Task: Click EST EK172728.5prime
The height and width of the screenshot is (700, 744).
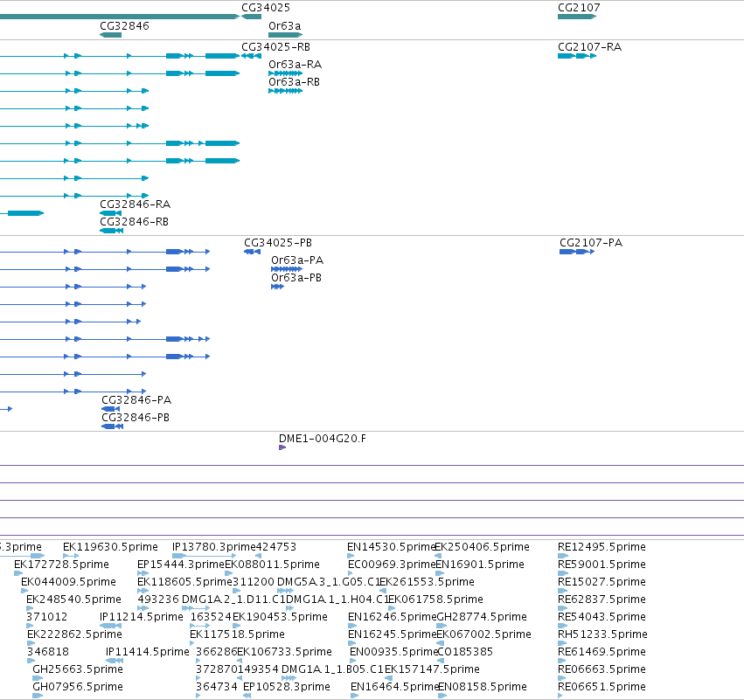Action: point(61,565)
